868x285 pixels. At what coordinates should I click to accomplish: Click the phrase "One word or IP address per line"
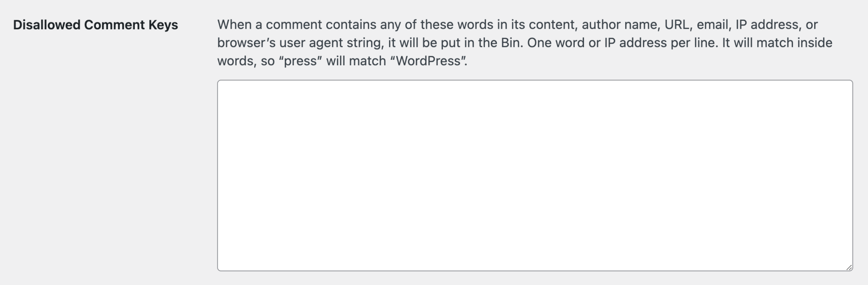[621, 43]
